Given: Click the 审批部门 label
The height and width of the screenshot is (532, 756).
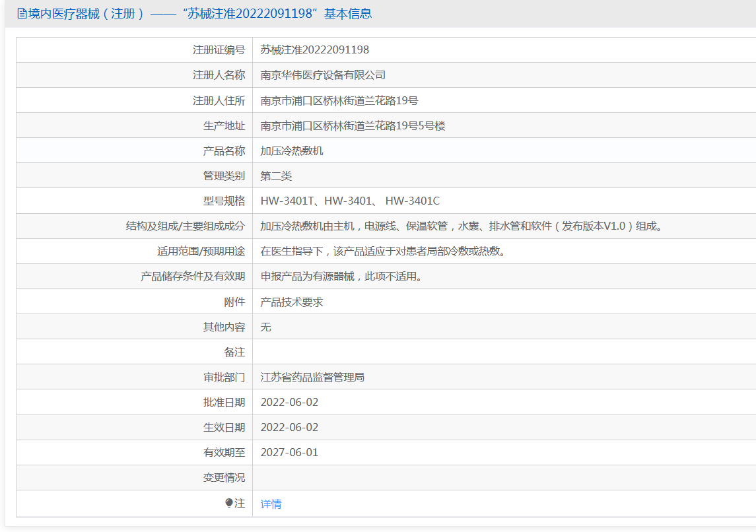Looking at the screenshot, I should (224, 378).
